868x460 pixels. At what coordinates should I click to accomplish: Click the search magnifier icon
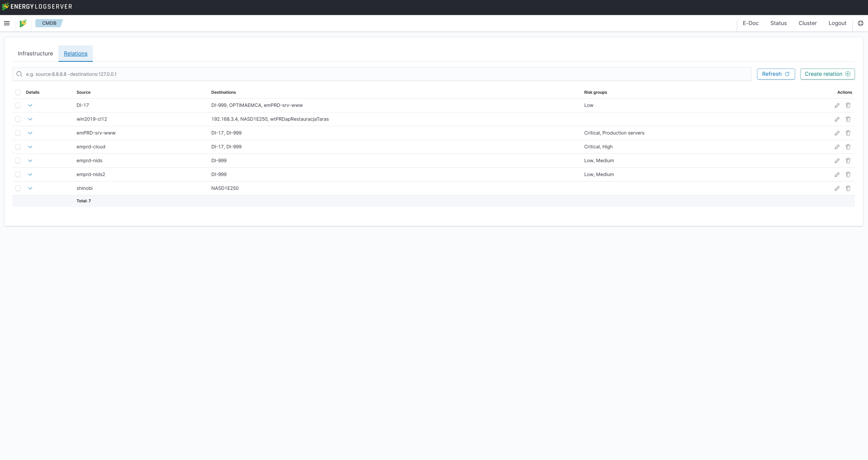coord(19,74)
